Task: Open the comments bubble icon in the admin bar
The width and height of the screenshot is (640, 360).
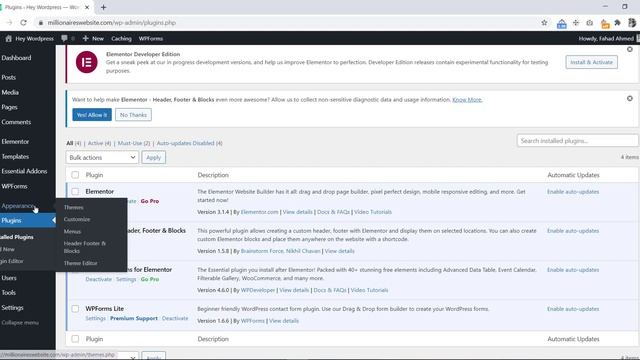Action: click(x=64, y=38)
